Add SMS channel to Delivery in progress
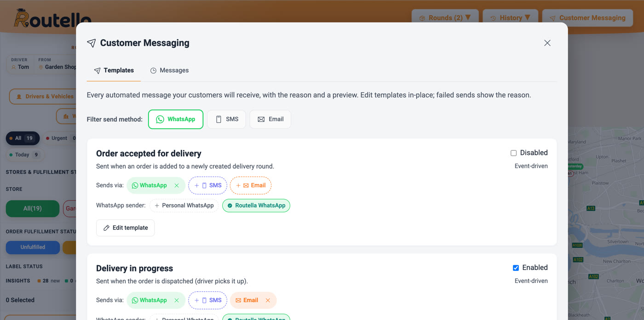644x320 pixels. coord(207,300)
